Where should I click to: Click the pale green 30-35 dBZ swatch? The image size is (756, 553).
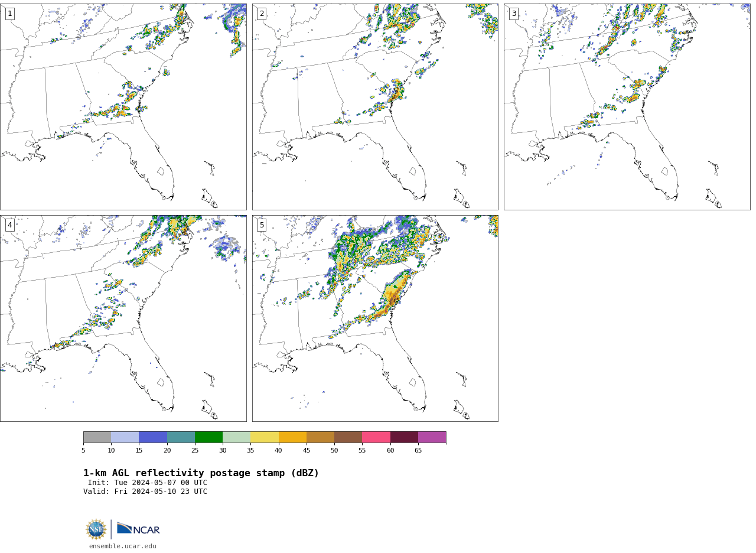tap(236, 437)
